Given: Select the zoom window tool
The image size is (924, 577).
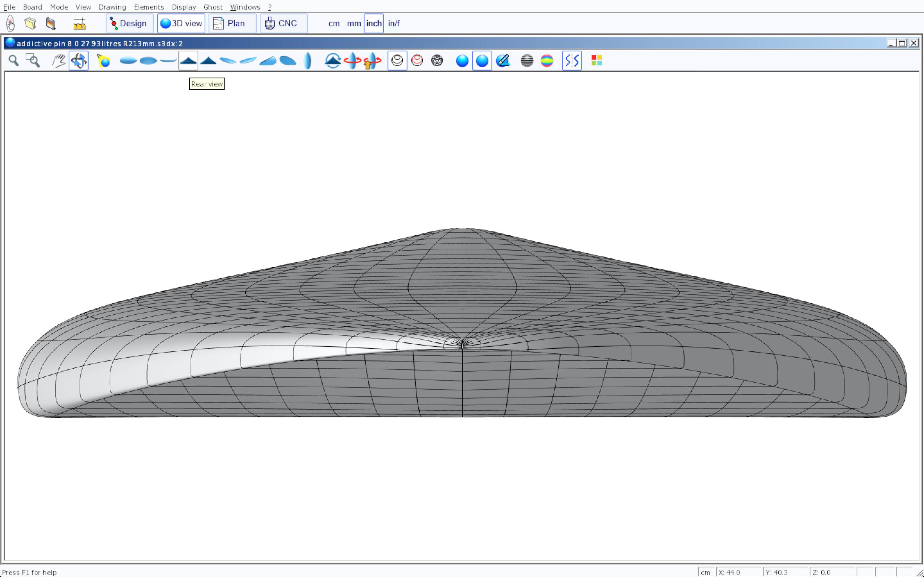Looking at the screenshot, I should point(33,61).
